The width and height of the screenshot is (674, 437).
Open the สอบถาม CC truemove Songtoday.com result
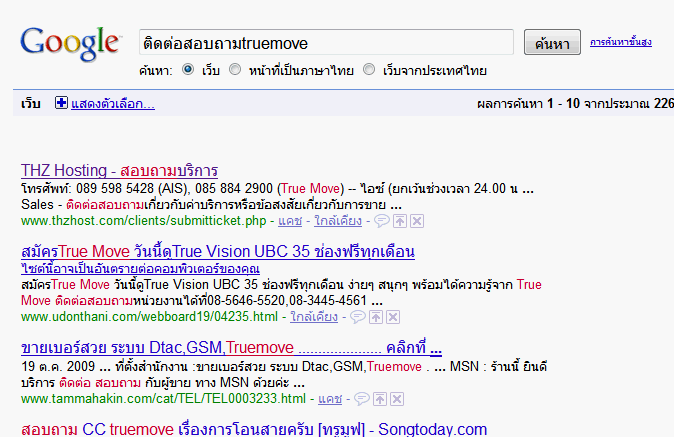tap(254, 429)
